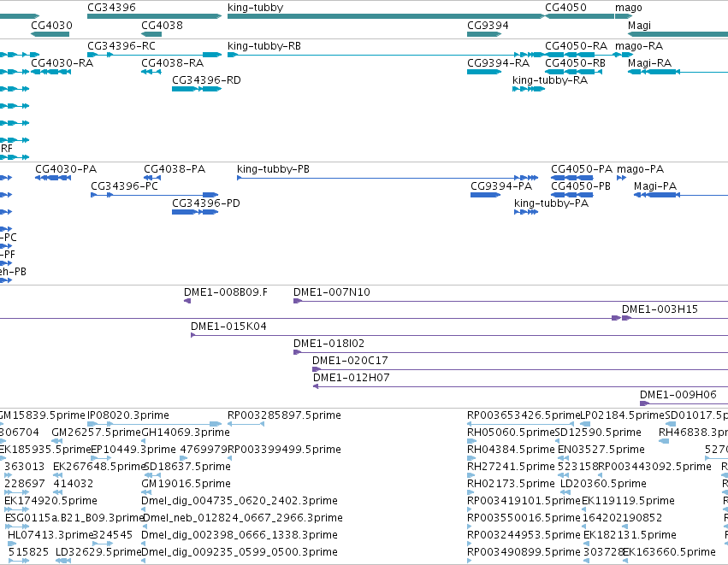Select transcript label CG4050-RB

[x=575, y=63]
